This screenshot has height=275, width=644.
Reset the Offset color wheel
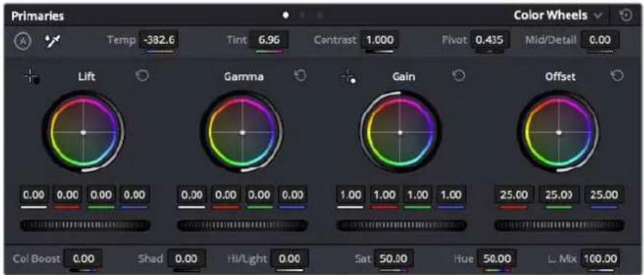[x=618, y=76]
